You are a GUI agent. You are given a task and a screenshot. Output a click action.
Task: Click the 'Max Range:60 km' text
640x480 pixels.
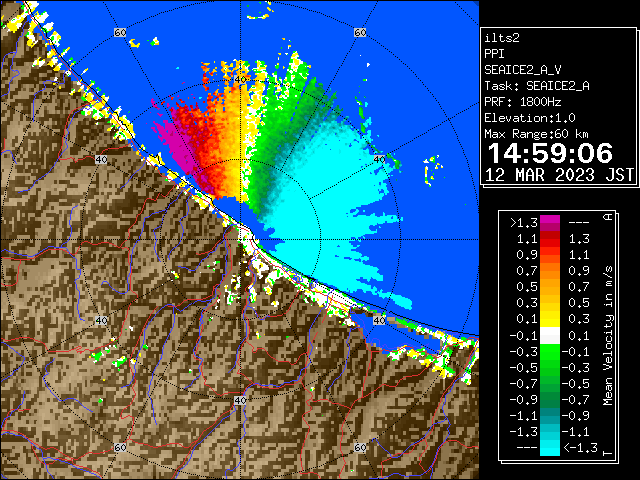pos(536,134)
